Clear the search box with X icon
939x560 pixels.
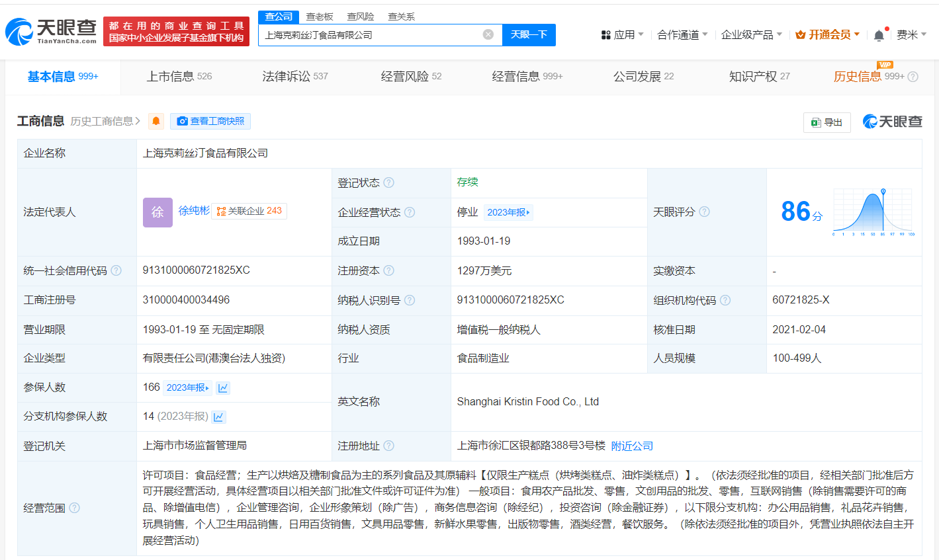click(x=488, y=34)
